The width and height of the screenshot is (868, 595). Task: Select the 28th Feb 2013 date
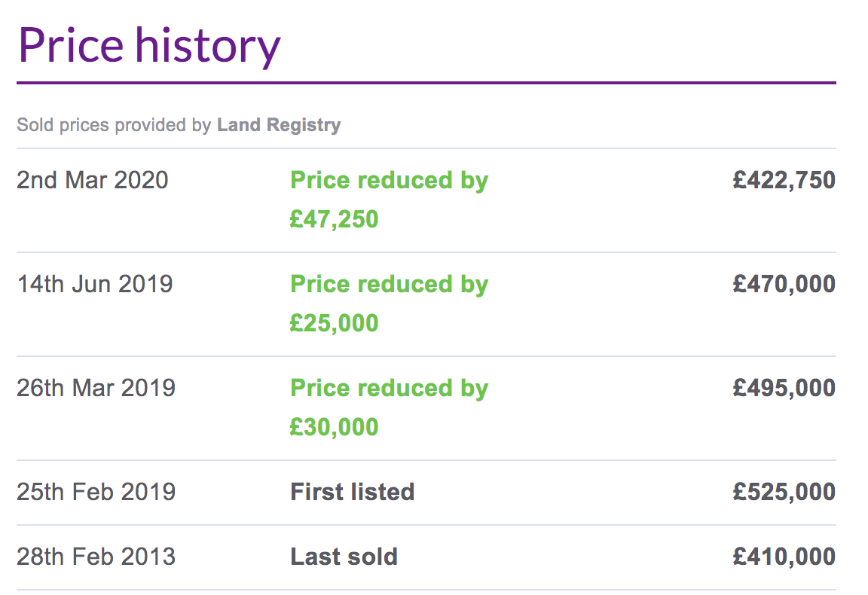point(96,557)
